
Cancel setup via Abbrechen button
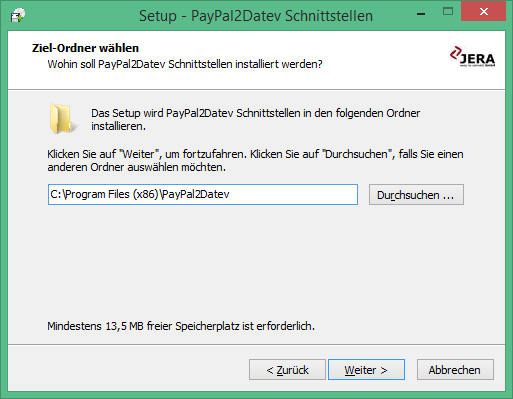tap(455, 370)
